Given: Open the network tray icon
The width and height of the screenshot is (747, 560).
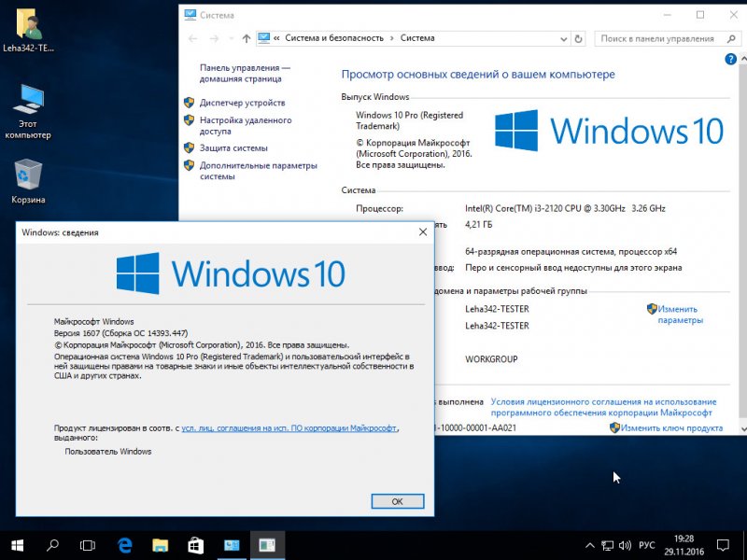Looking at the screenshot, I should click(608, 545).
